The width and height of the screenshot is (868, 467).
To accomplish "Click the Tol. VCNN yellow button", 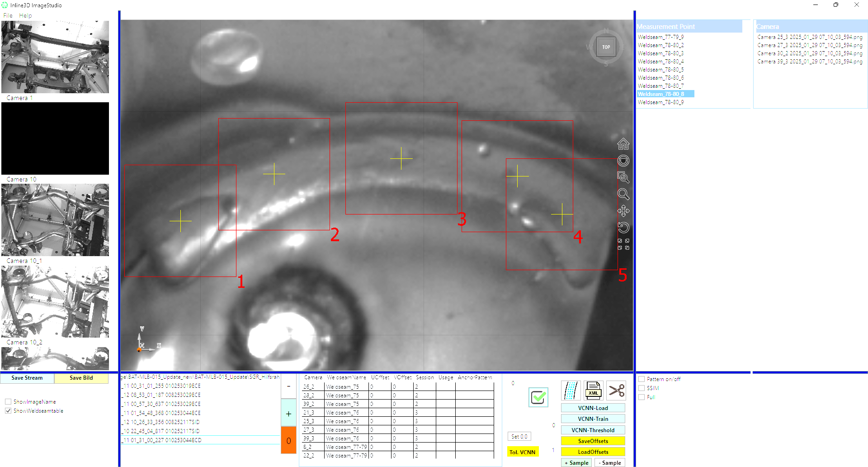I will click(523, 452).
